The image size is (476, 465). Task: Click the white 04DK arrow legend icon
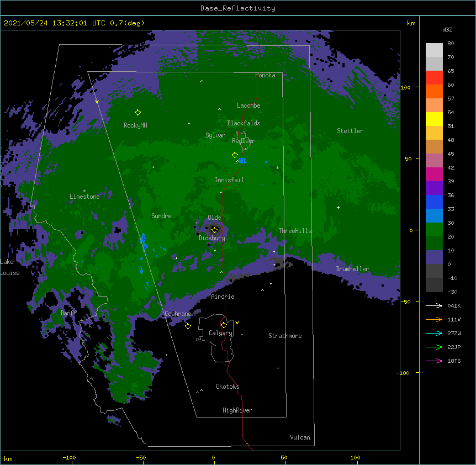coord(434,305)
